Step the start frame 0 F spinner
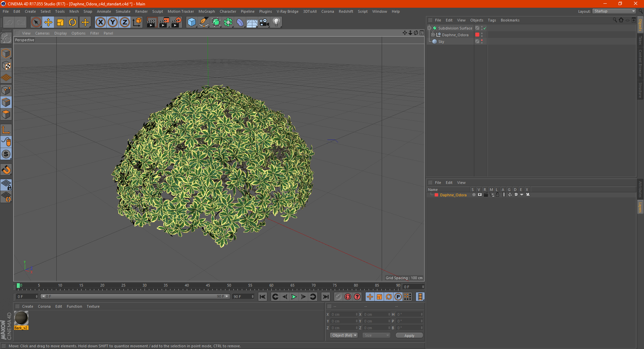644x349 pixels. (37, 297)
